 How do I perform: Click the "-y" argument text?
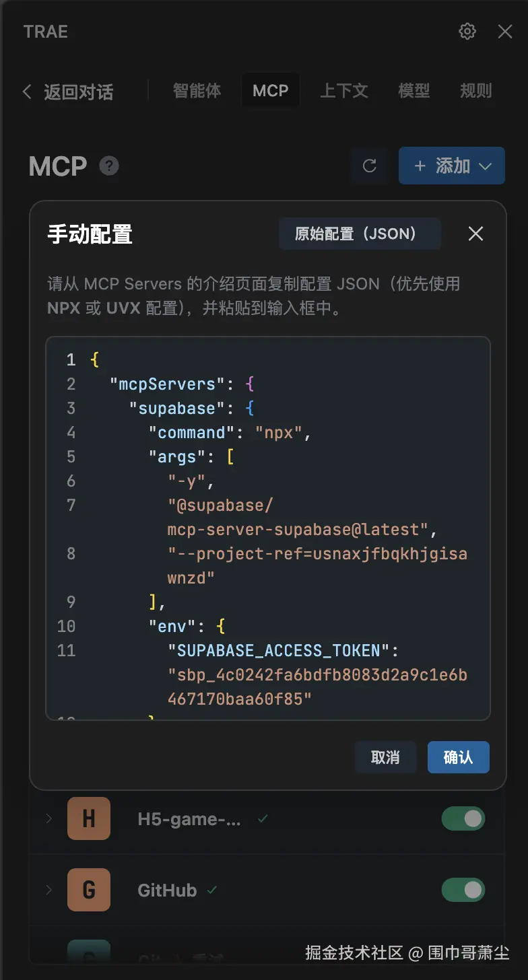(187, 481)
